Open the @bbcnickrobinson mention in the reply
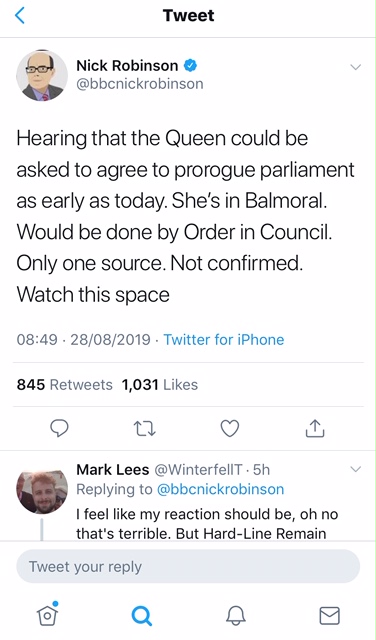This screenshot has width=376, height=640. (220, 489)
